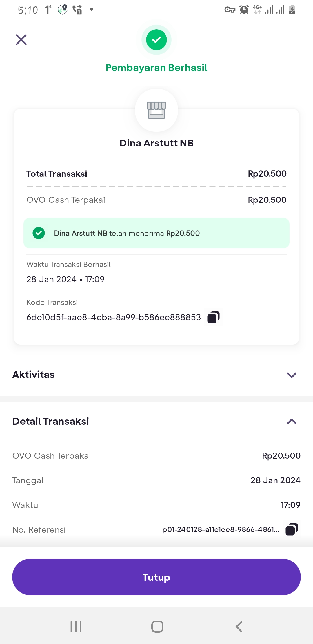Open the Android recent apps button
This screenshot has width=313, height=644.
tap(76, 627)
